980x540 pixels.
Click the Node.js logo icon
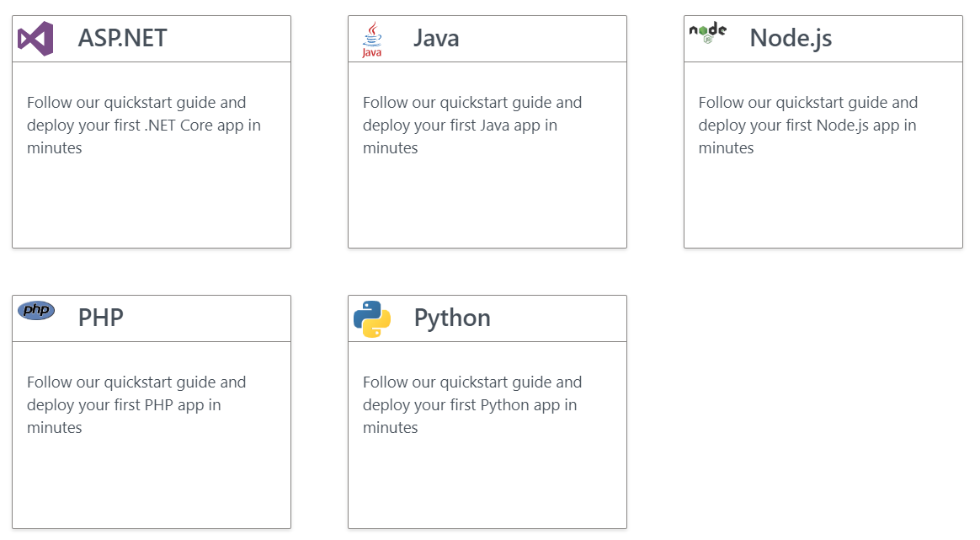click(707, 33)
